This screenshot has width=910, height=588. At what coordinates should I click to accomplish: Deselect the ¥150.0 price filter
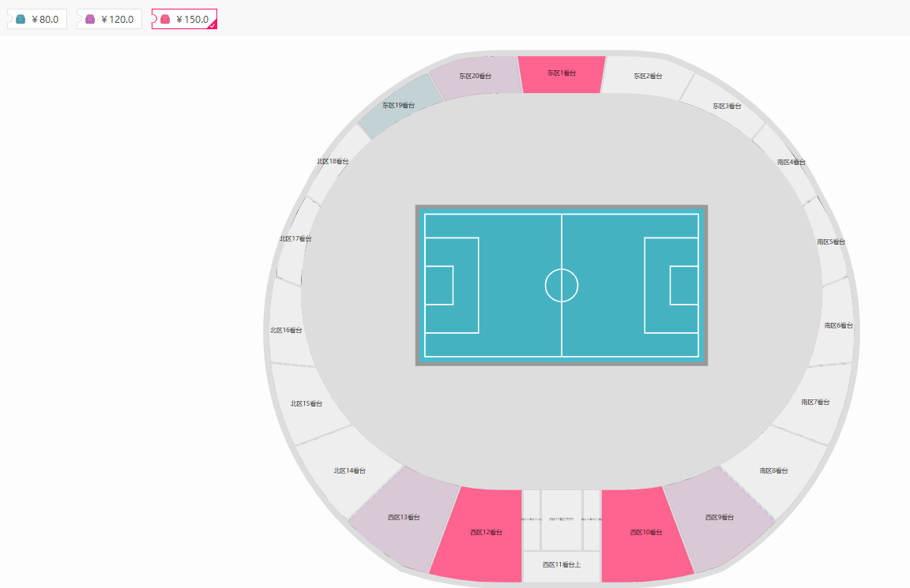pos(184,19)
